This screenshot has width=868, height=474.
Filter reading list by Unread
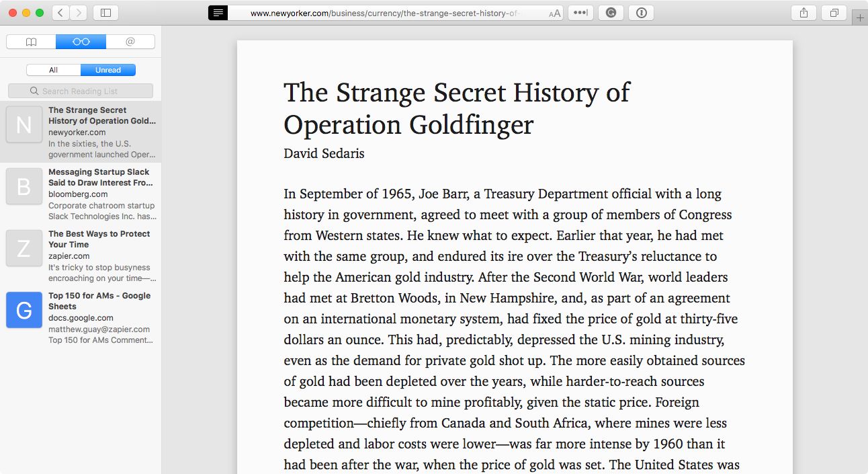(108, 70)
